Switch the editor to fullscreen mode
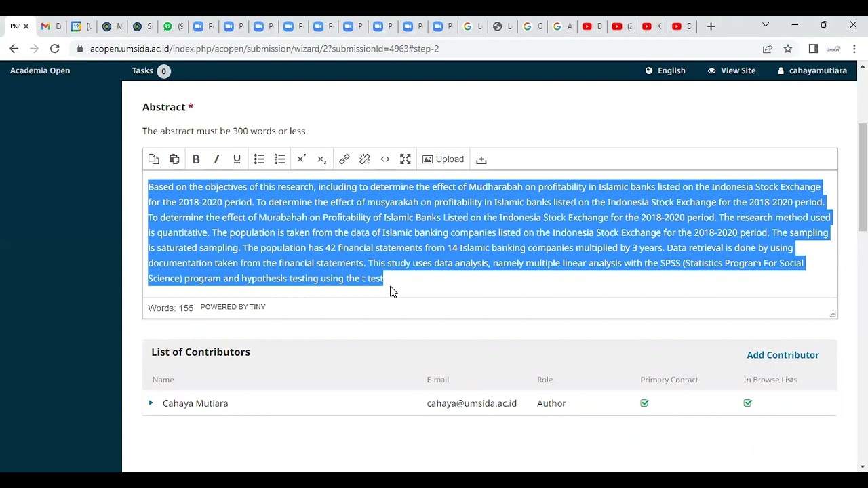 coord(405,159)
